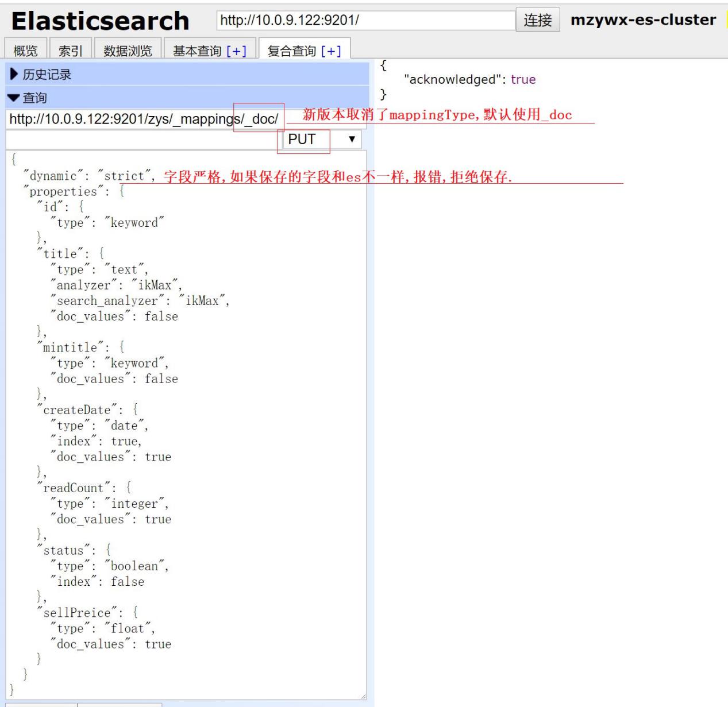Screen dimensions: 728x707
Task: Click the Elasticsearch header title
Action: click(101, 21)
